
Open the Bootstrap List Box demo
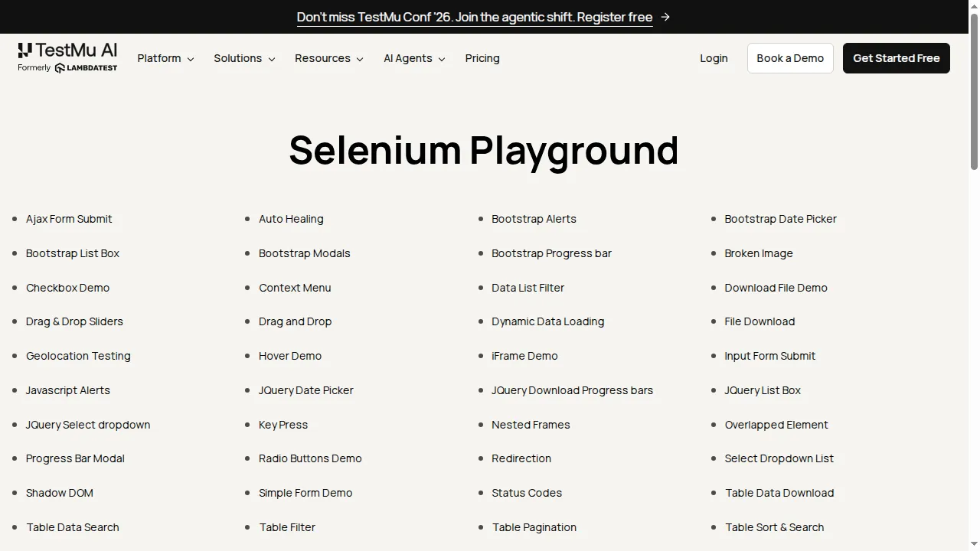coord(73,253)
